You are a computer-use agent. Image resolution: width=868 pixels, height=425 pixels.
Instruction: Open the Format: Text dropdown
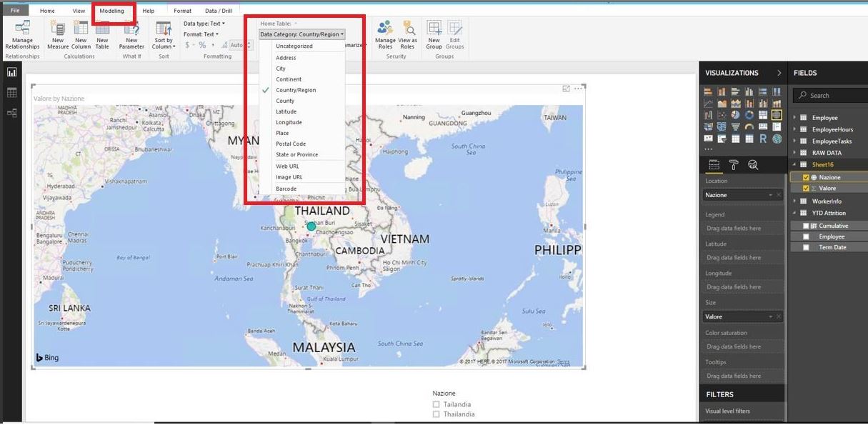[201, 34]
